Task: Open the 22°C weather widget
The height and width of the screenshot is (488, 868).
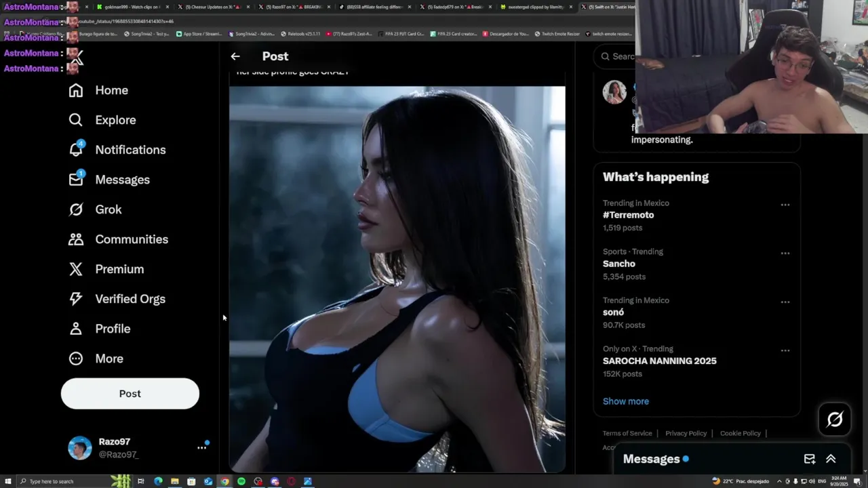Action: (x=741, y=481)
